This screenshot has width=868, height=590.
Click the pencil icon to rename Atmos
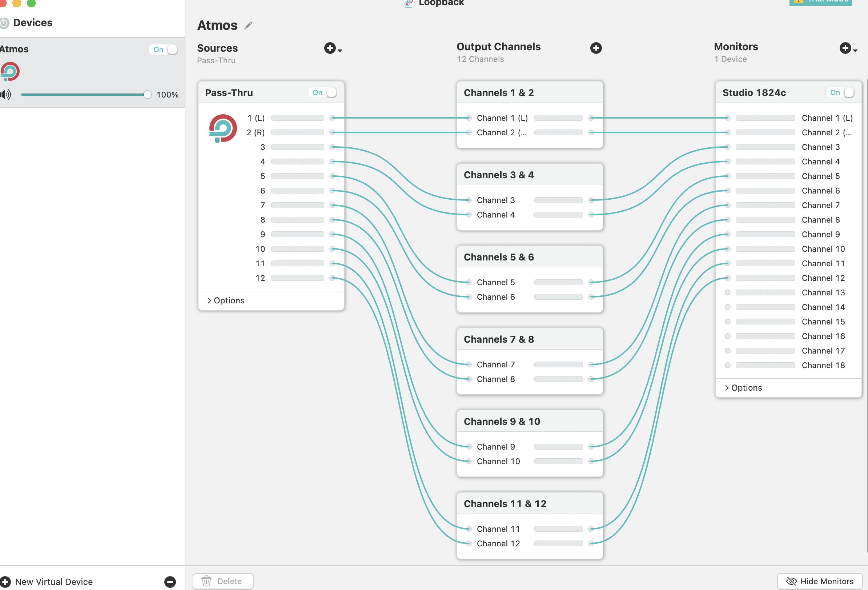tap(248, 25)
